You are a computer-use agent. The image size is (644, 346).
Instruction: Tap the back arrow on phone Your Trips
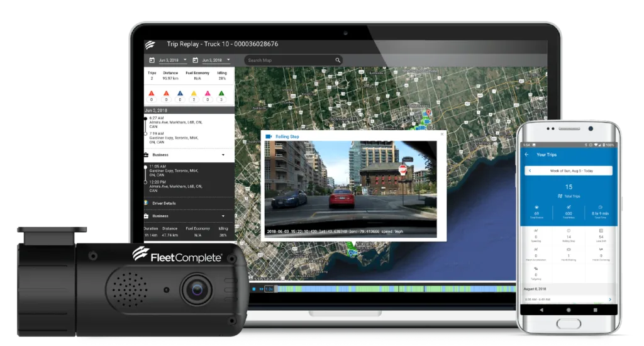(x=526, y=155)
